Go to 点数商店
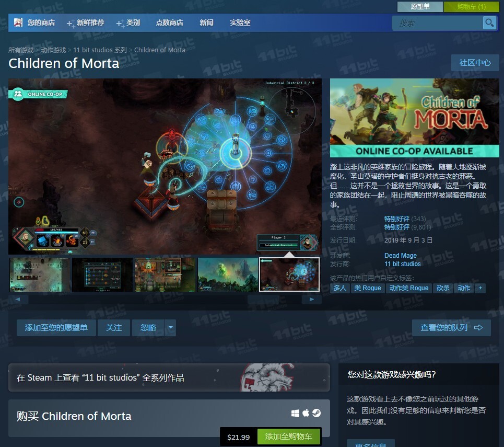 coord(169,23)
